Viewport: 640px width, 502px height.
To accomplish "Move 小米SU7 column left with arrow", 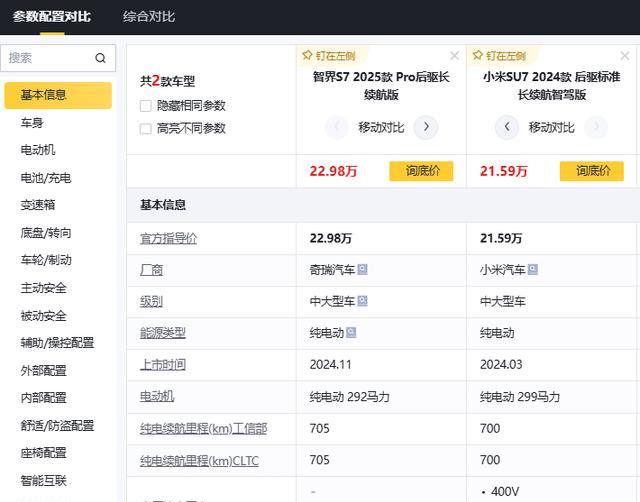I will (507, 127).
